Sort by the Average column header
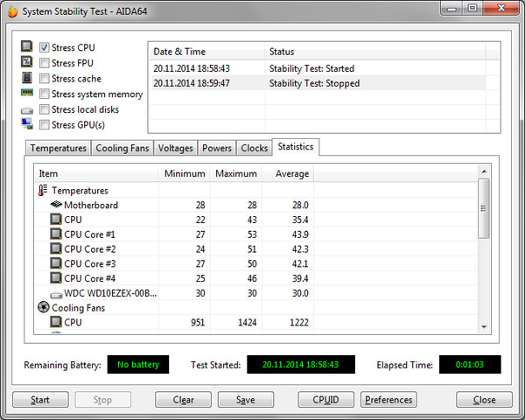The image size is (525, 420). pos(291,173)
